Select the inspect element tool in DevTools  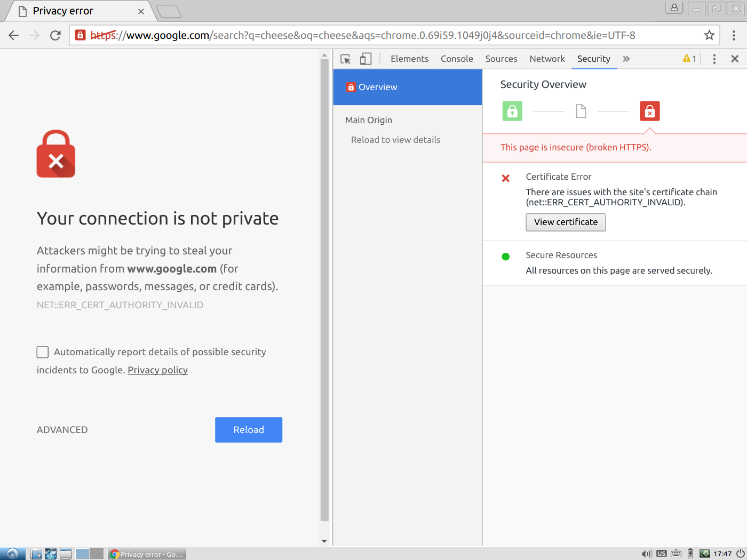[345, 59]
